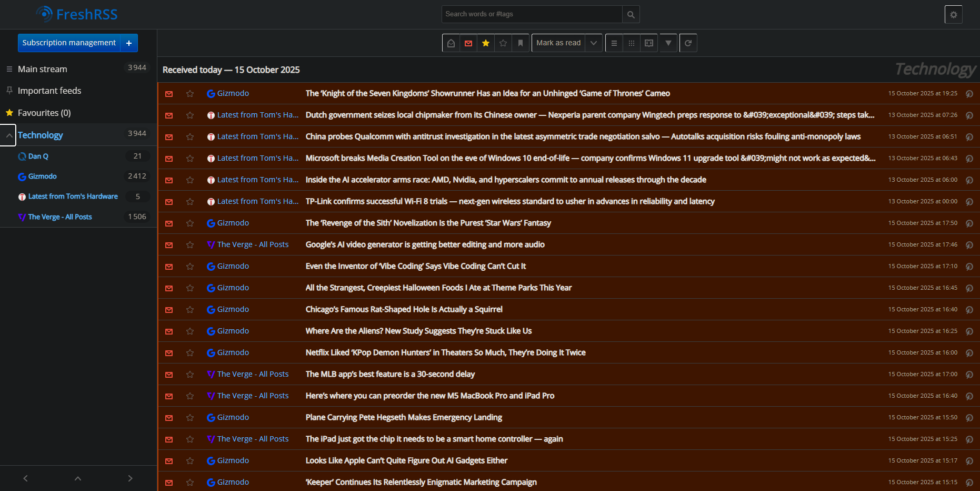Click the search words or tags field
This screenshot has width=980, height=491.
pos(532,14)
